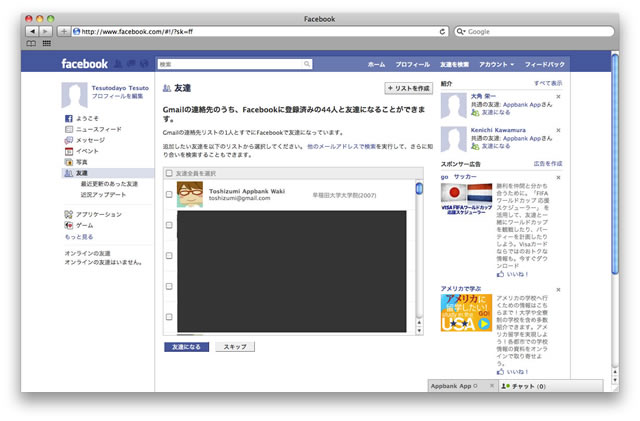Go to プロフィール in Facebook header
This screenshot has width=640, height=421.
pos(412,65)
